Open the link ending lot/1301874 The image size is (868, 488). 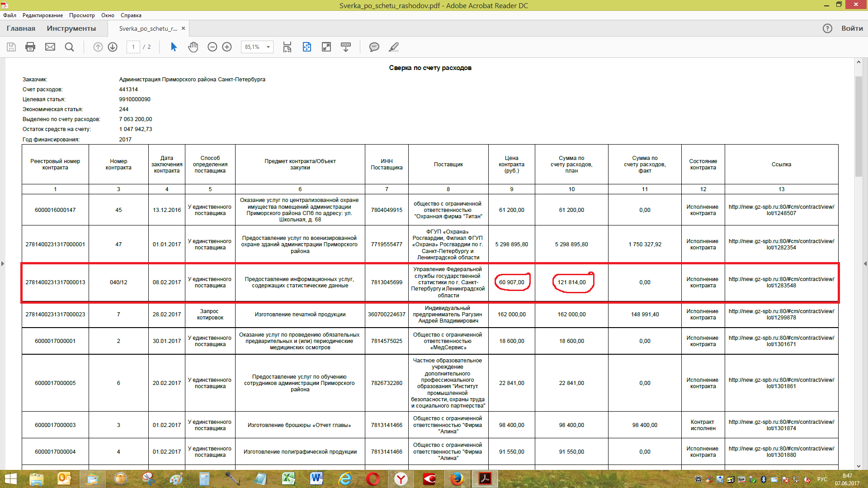pyautogui.click(x=781, y=425)
